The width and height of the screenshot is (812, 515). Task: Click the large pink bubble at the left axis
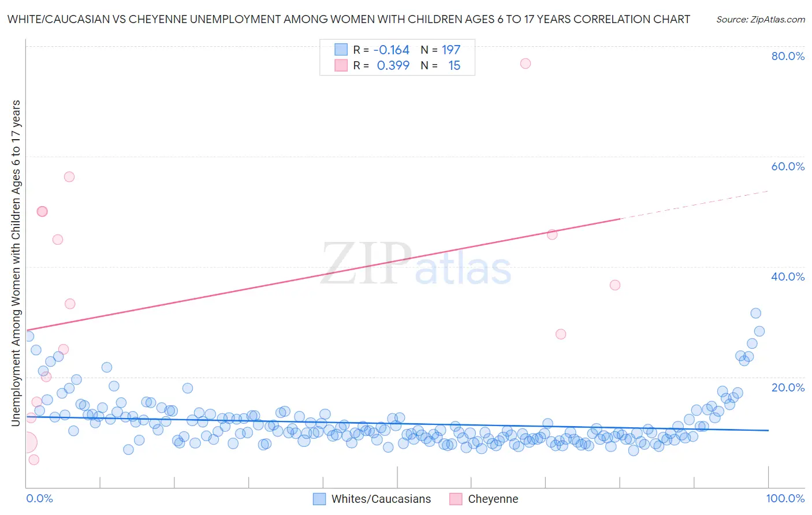(27, 443)
